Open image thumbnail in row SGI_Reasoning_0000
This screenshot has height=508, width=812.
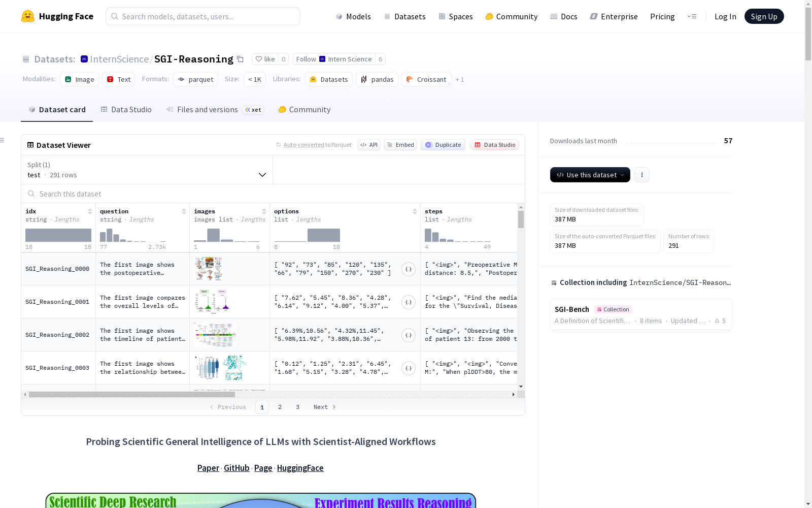point(209,269)
